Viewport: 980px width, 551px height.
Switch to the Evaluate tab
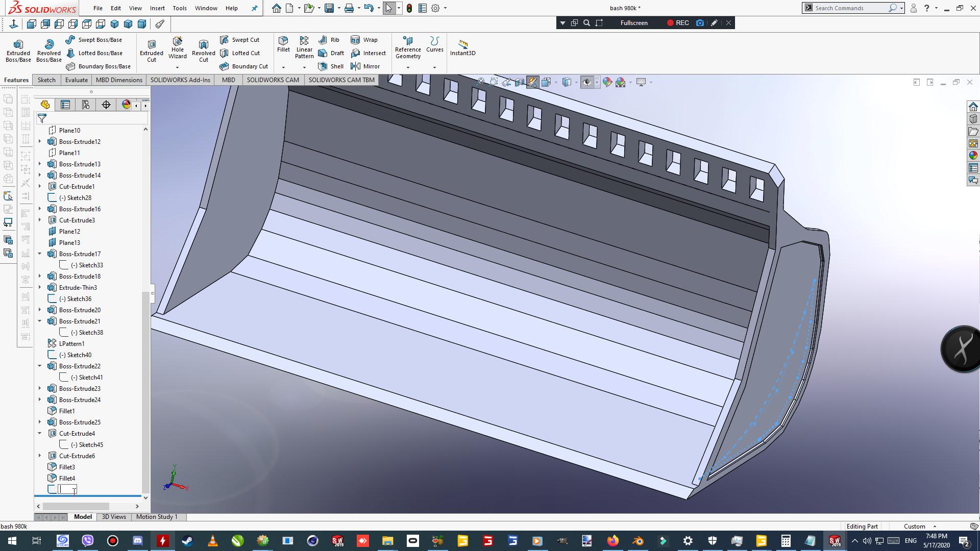point(76,80)
